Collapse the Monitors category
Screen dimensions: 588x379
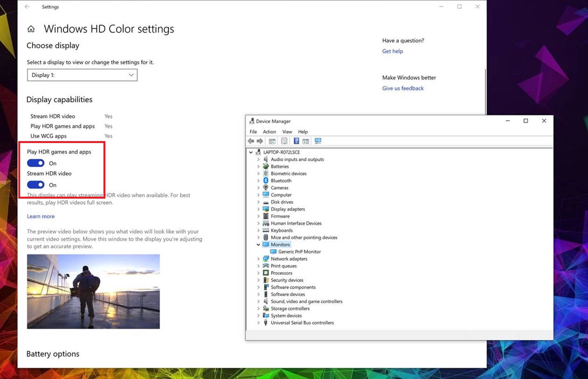pyautogui.click(x=259, y=245)
